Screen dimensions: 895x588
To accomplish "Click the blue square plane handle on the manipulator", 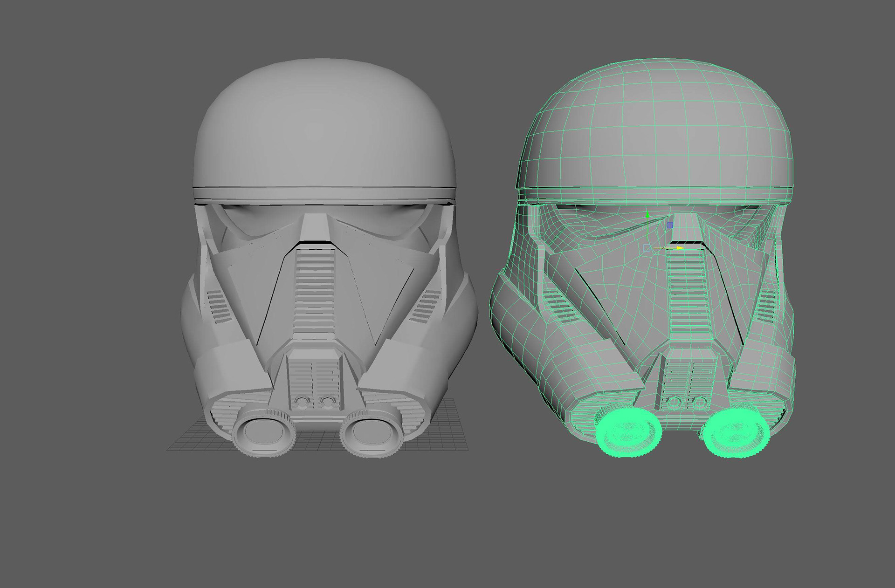I will tap(670, 225).
